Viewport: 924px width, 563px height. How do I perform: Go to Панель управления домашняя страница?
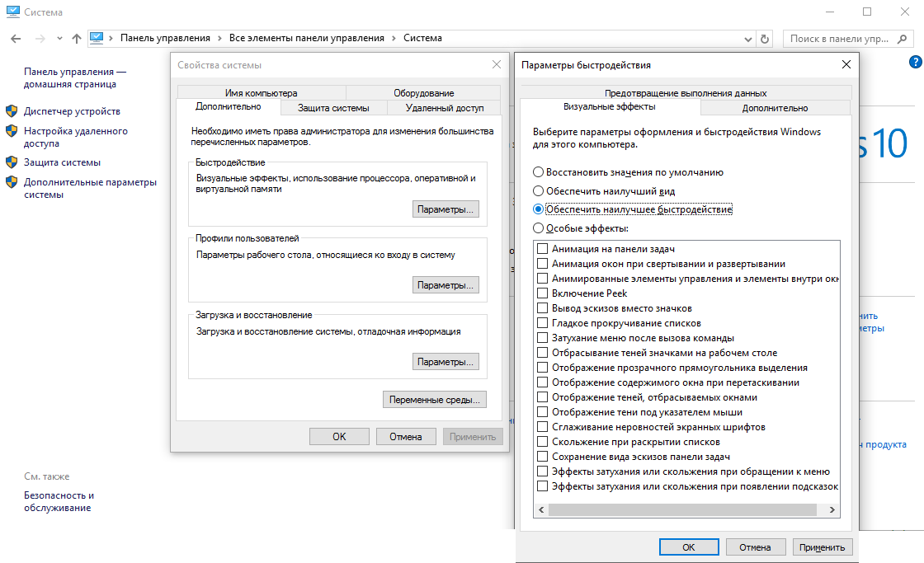pos(75,77)
